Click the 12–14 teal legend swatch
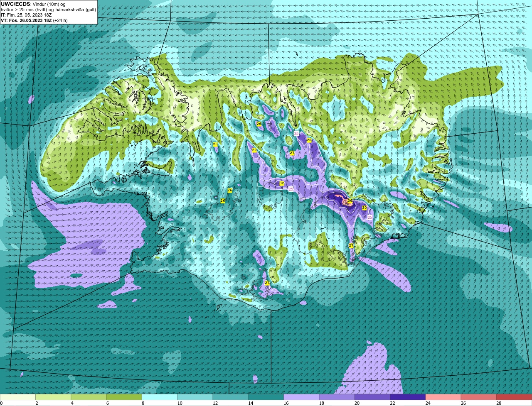The height and width of the screenshot is (406, 532). pyautogui.click(x=230, y=397)
